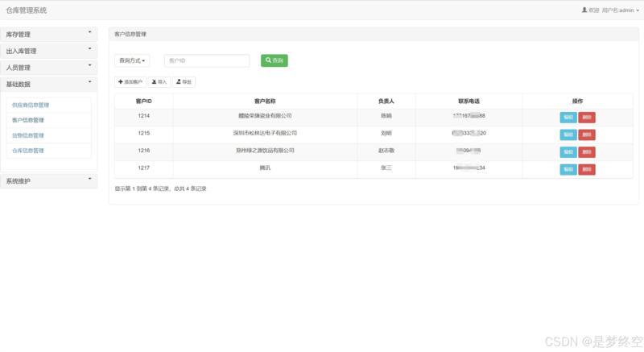Collapse the 基础数据 sidebar panel
Viewport: 644px width, 352px height.
(x=49, y=84)
